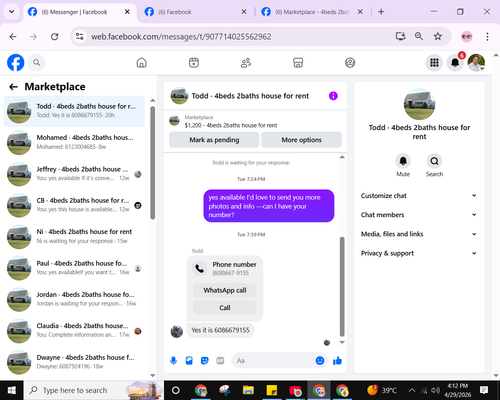
Task: Go back to the previous page
Action: 13,36
